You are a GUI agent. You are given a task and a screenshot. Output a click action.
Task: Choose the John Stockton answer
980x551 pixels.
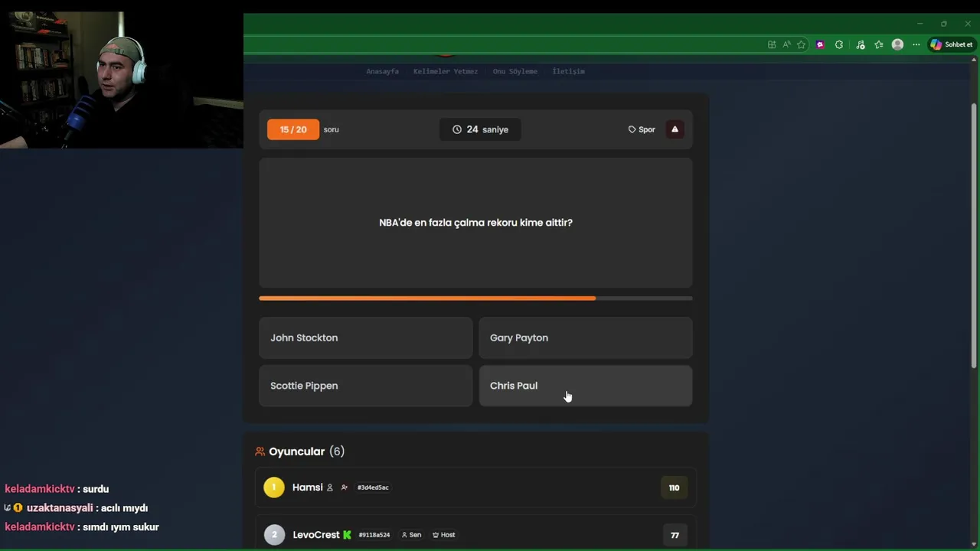365,337
